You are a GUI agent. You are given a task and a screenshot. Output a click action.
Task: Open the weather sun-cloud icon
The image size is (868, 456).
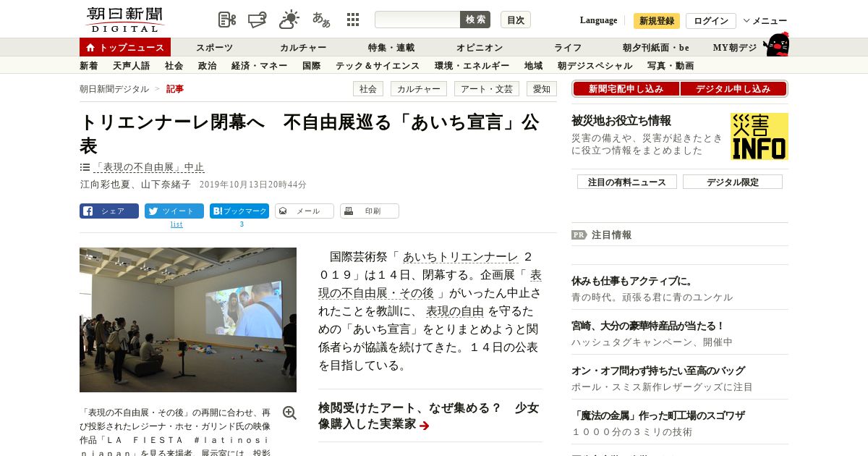(x=289, y=20)
